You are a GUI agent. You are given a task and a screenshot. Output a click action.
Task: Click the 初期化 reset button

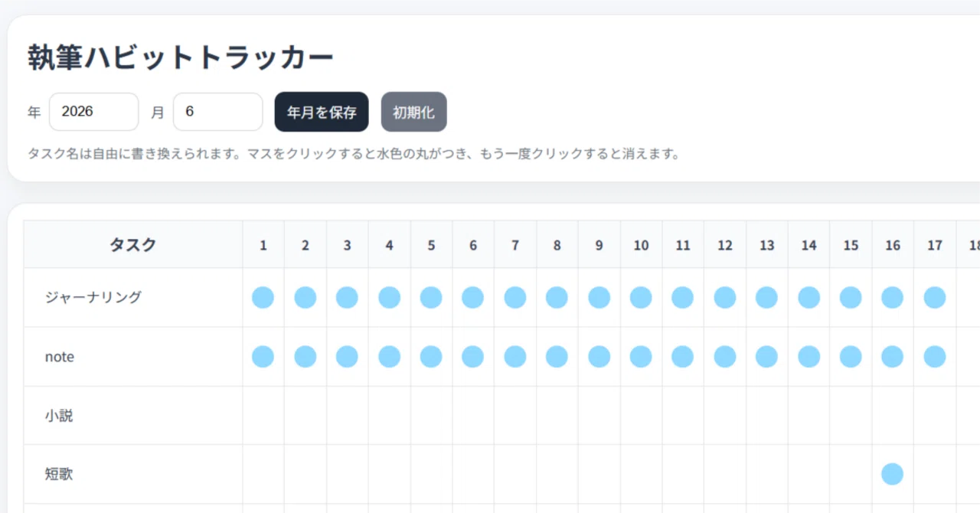(x=414, y=112)
